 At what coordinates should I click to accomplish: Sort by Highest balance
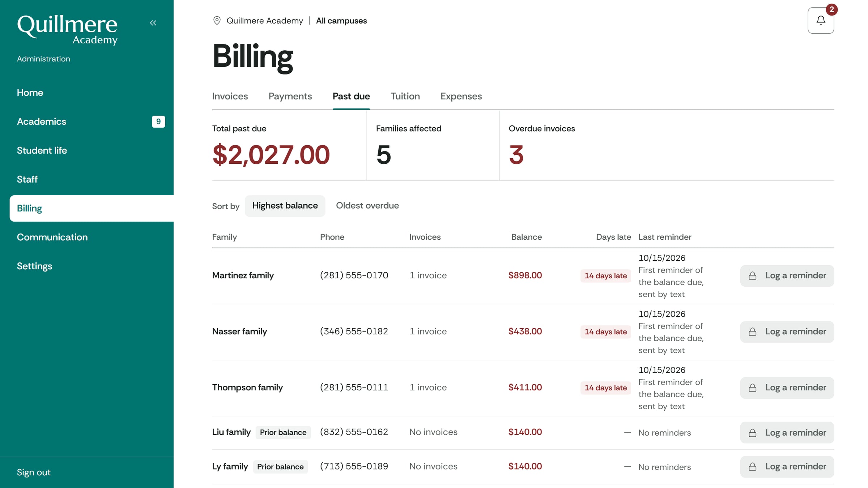[x=285, y=206]
